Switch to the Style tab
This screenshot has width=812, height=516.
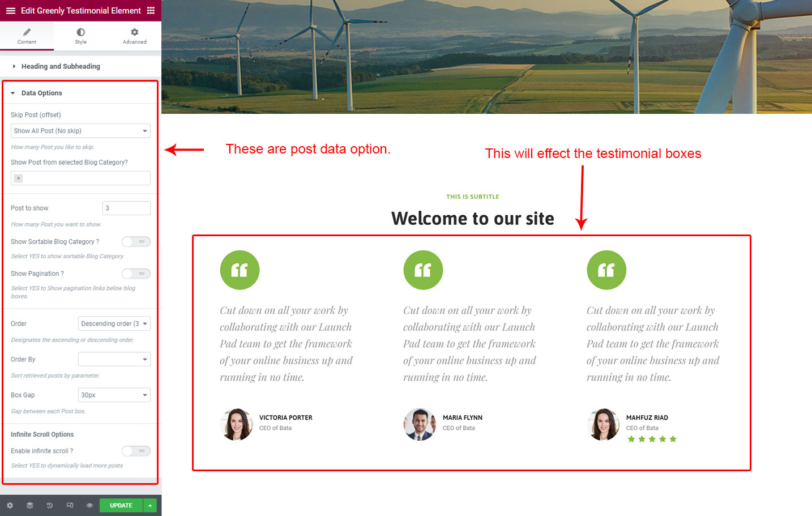[x=80, y=36]
